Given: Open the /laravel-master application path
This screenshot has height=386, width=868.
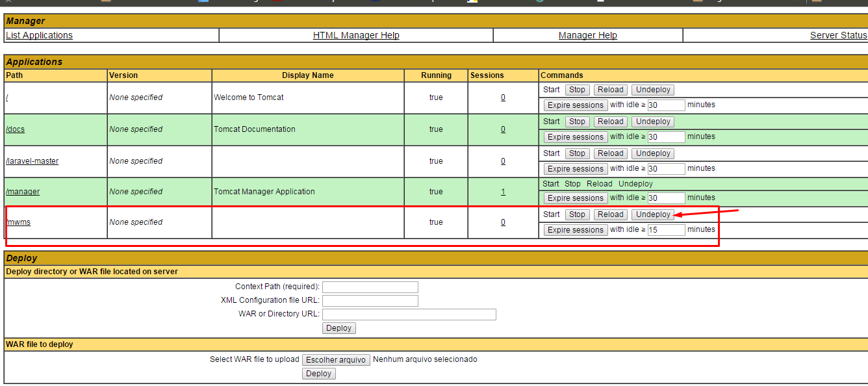Looking at the screenshot, I should click(x=32, y=161).
